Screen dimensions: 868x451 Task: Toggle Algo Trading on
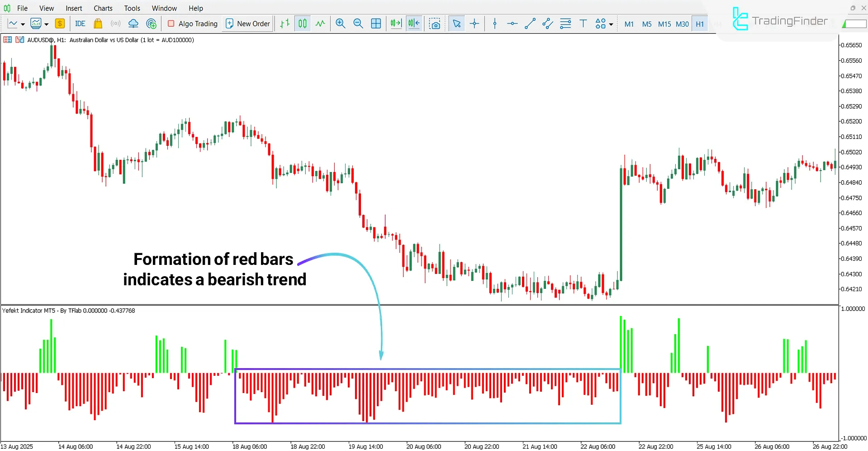pyautogui.click(x=192, y=24)
